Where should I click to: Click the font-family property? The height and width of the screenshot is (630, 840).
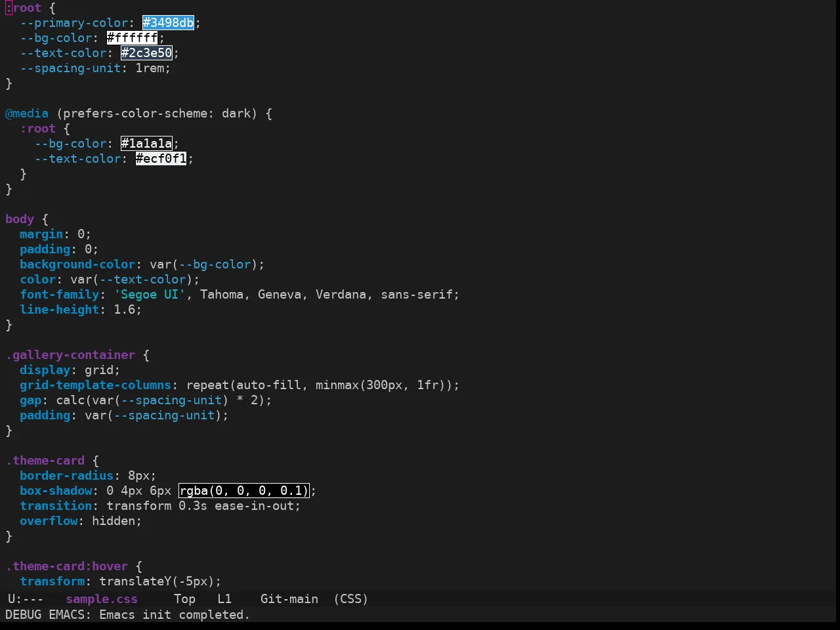coord(59,295)
